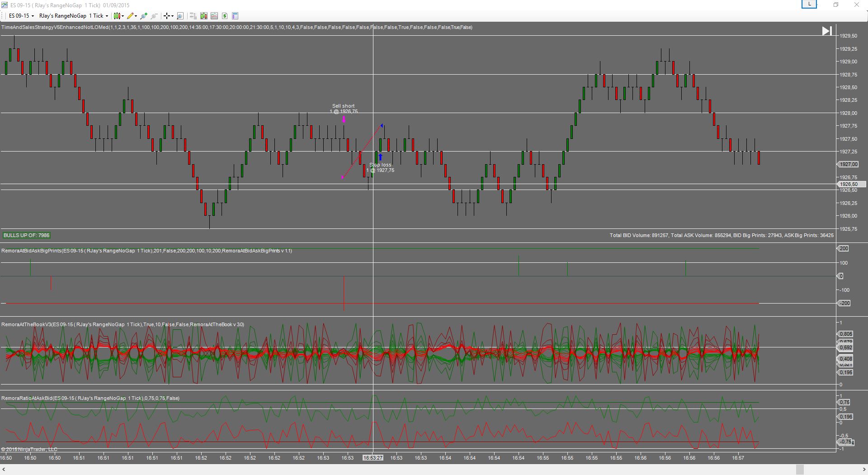Open the Strategies dollar-sign icon

[x=225, y=16]
